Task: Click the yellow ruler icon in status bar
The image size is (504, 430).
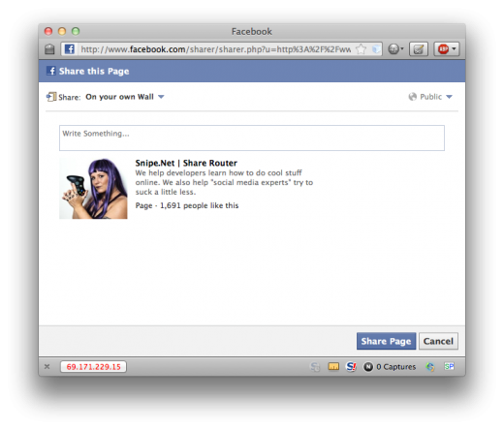Action: tap(333, 366)
